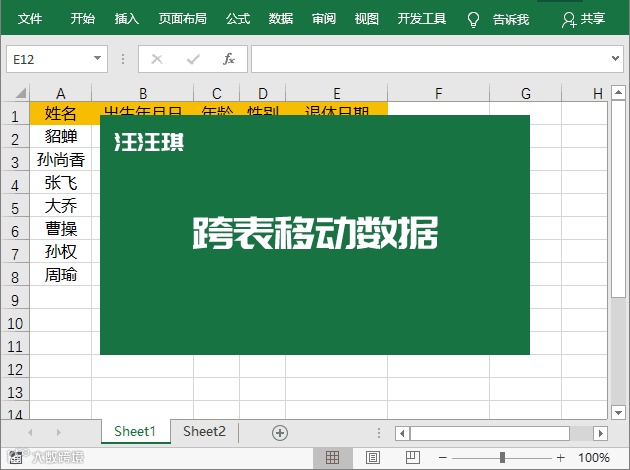The height and width of the screenshot is (470, 630).
Task: Select the 页面布局 ribbon tab
Action: [x=182, y=18]
